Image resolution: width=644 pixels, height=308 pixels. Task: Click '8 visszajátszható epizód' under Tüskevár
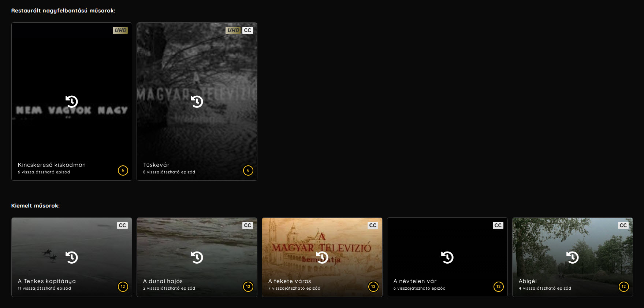click(169, 172)
